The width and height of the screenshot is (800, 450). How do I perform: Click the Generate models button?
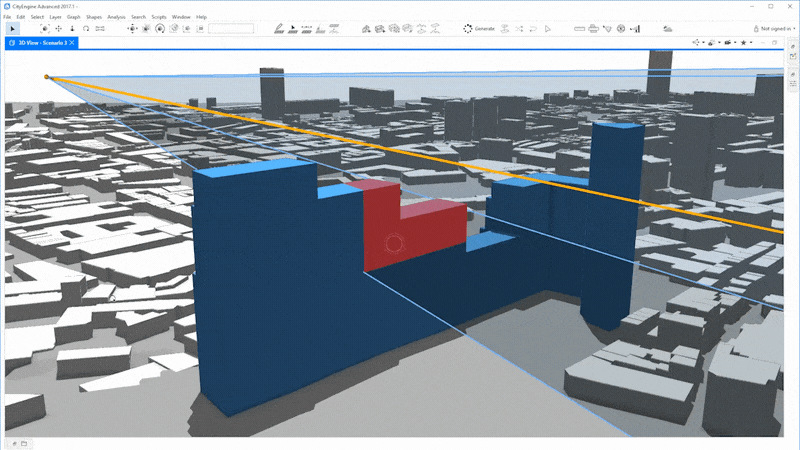click(x=479, y=29)
